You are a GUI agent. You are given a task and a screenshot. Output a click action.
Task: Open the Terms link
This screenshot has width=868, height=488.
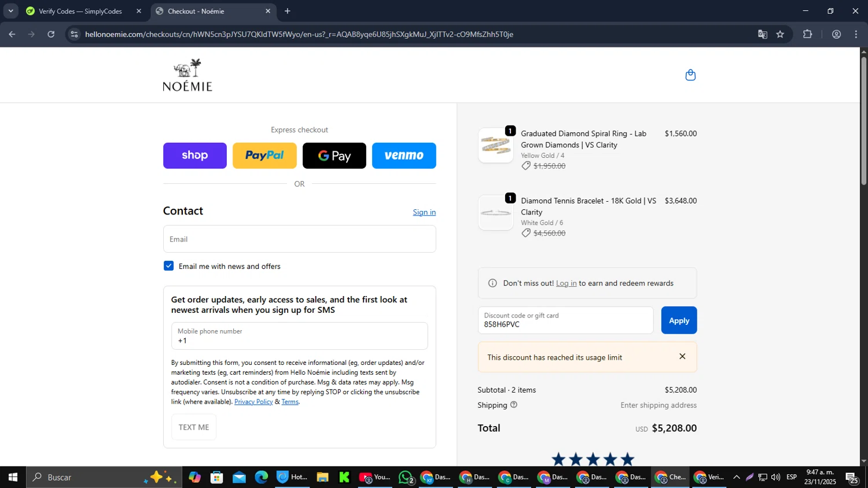click(x=290, y=402)
